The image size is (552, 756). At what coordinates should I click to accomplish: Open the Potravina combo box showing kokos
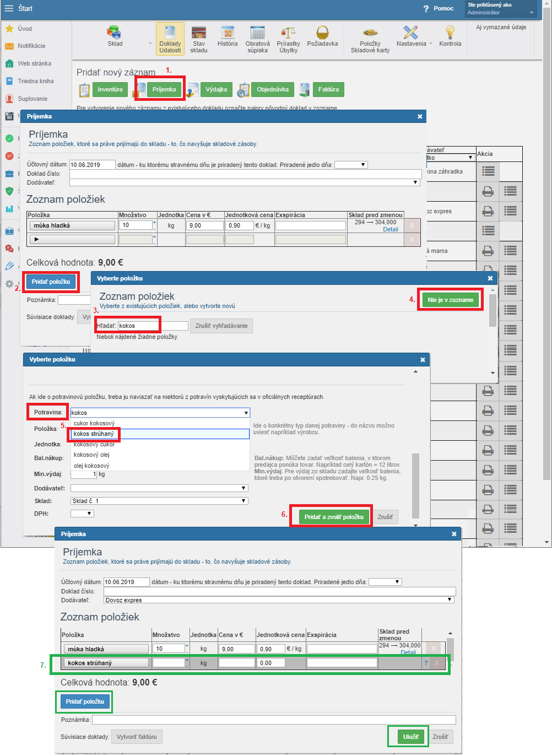[160, 412]
